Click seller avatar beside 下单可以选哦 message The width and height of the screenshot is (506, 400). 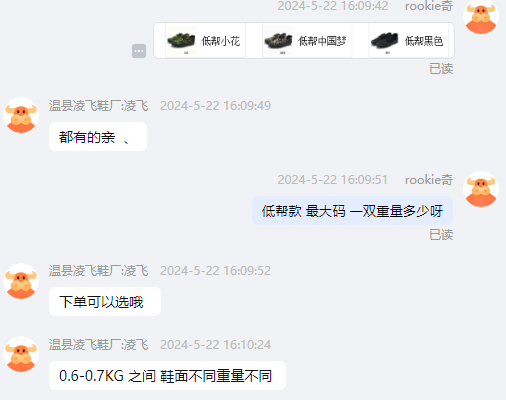tap(21, 281)
